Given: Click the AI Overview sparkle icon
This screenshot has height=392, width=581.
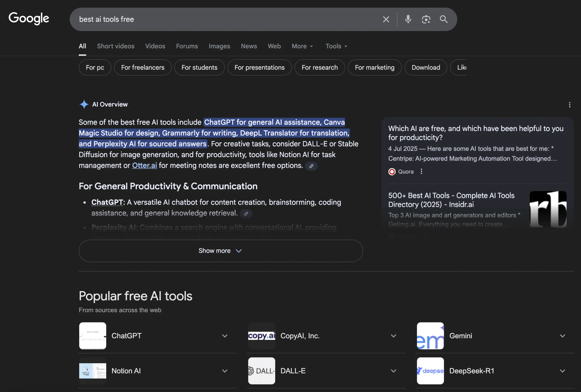Looking at the screenshot, I should click(x=84, y=104).
